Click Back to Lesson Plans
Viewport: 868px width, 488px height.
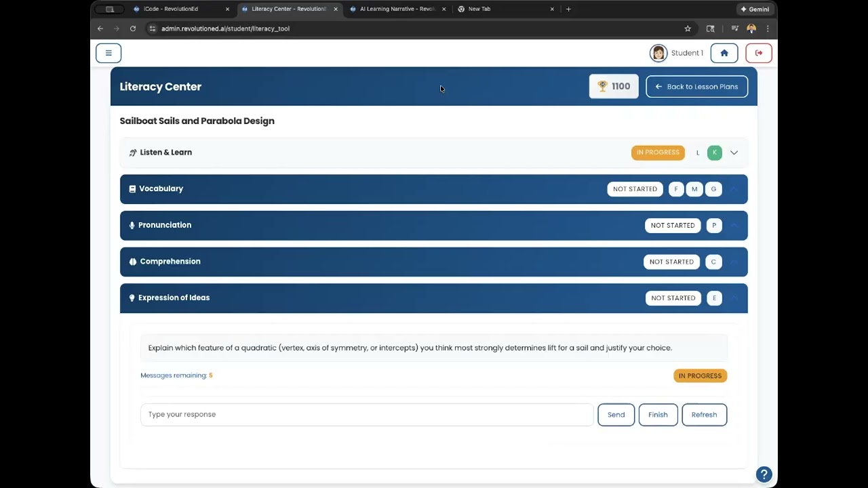696,86
